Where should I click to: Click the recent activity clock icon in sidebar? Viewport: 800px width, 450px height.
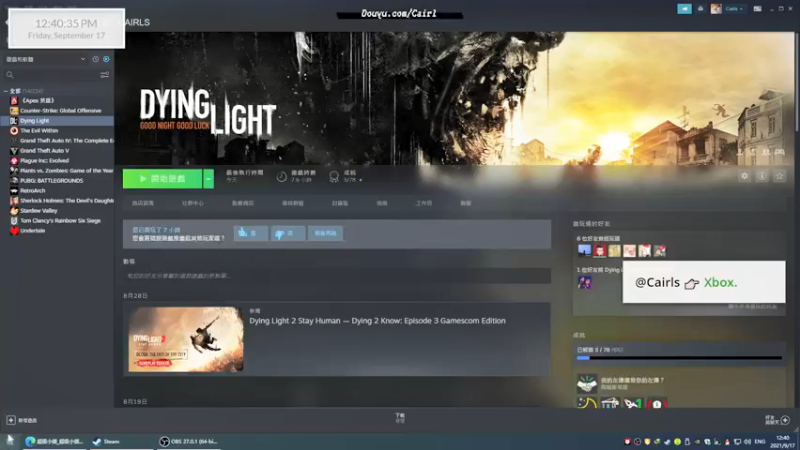[x=95, y=59]
